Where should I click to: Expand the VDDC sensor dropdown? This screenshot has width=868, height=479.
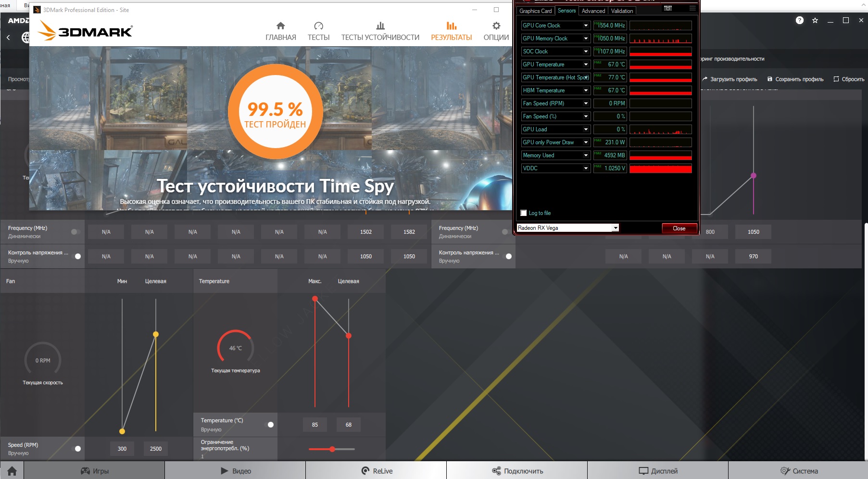point(586,168)
